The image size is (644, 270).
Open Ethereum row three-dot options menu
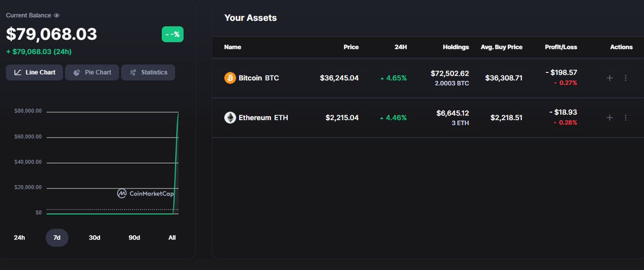pyautogui.click(x=625, y=118)
